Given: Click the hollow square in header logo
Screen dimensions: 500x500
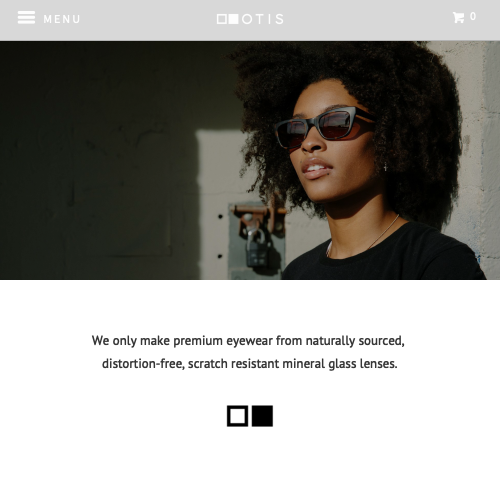Looking at the screenshot, I should click(222, 19).
